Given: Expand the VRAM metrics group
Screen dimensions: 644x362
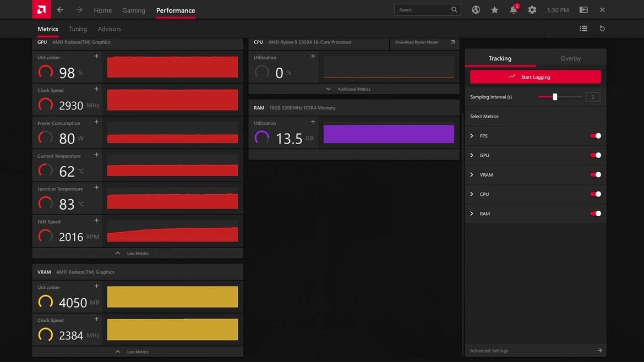Looking at the screenshot, I should tap(472, 175).
